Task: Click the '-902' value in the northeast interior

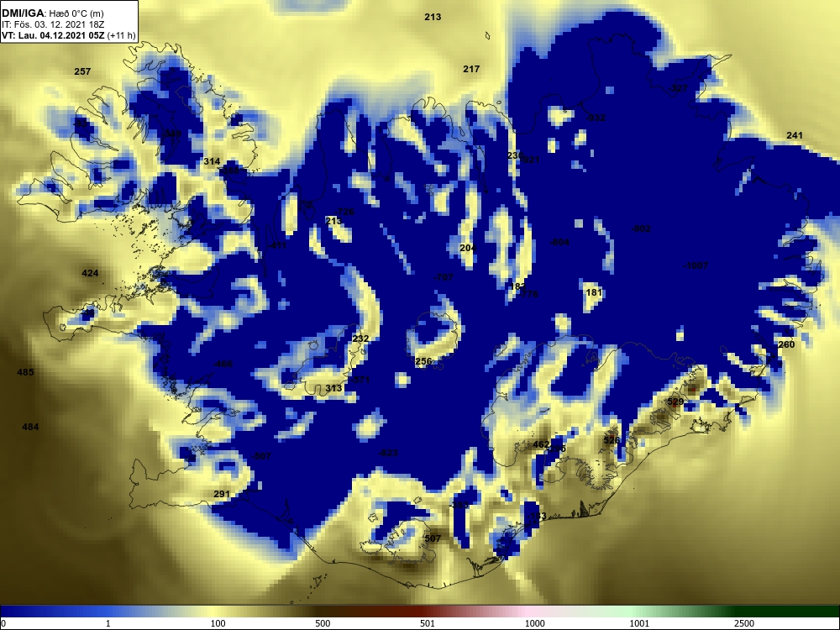Action: tap(641, 228)
